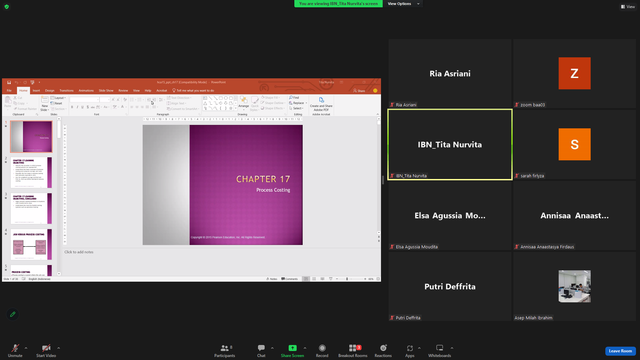This screenshot has height=360, width=640.
Task: Open the Insert ribbon tab
Action: click(x=36, y=91)
